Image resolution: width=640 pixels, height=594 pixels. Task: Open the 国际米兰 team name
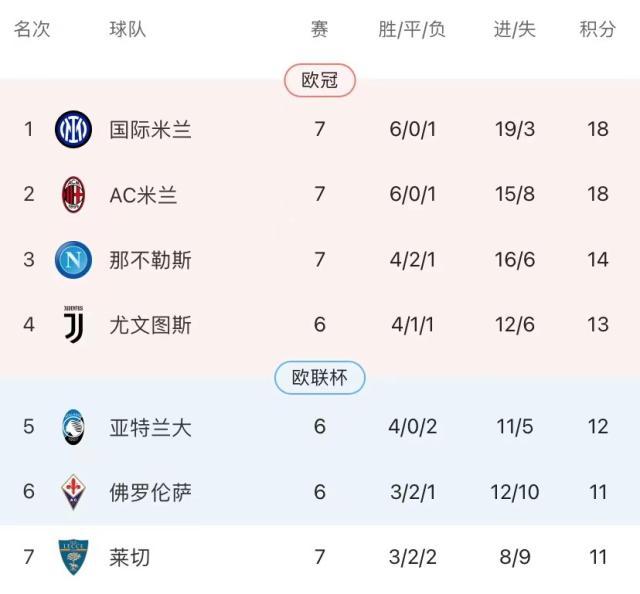pyautogui.click(x=150, y=130)
